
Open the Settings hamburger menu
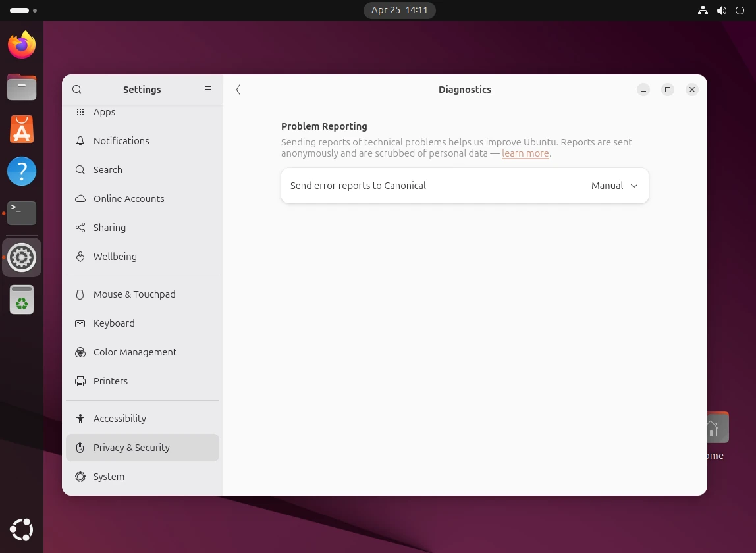208,90
